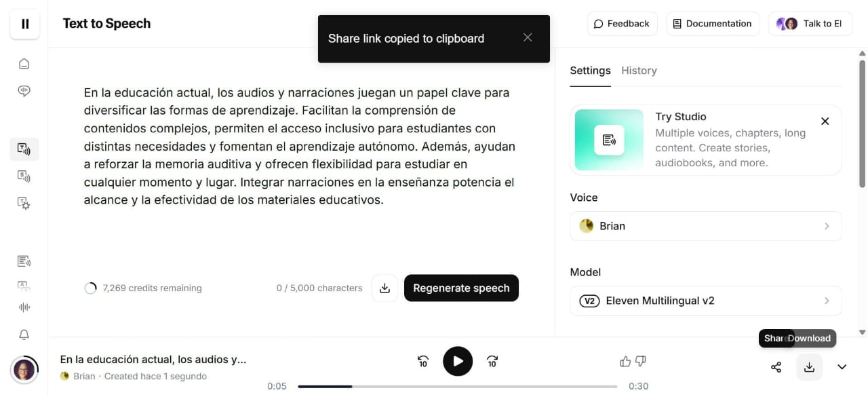Give a thumbs up to the generated audio
Image resolution: width=868 pixels, height=397 pixels.
pos(625,361)
